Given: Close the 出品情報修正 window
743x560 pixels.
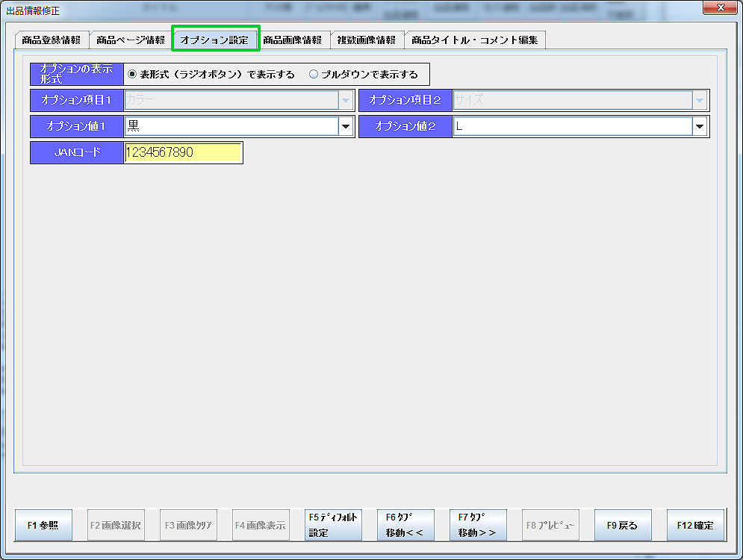Looking at the screenshot, I should click(x=720, y=7).
